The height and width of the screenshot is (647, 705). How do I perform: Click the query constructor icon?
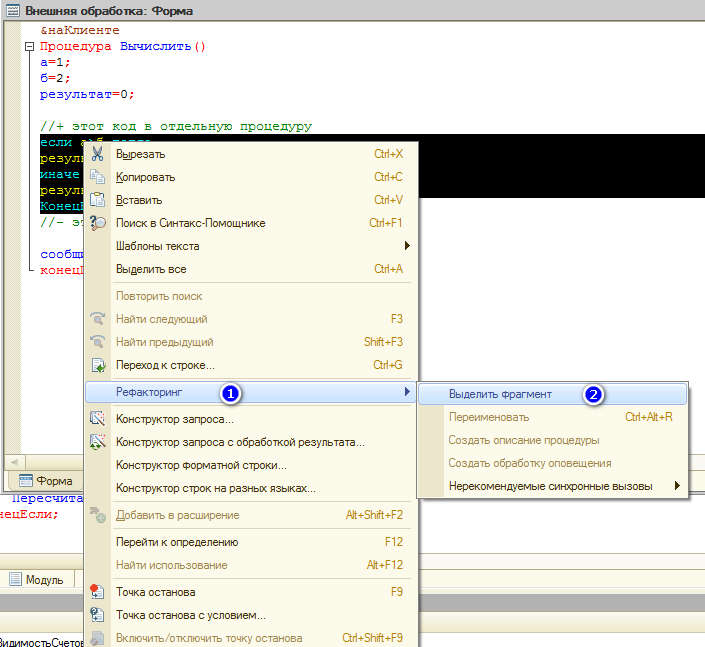coord(98,419)
